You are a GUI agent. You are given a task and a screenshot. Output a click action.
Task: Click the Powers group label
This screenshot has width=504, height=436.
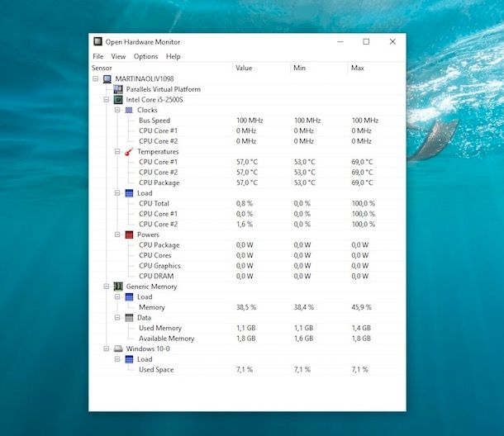point(148,235)
